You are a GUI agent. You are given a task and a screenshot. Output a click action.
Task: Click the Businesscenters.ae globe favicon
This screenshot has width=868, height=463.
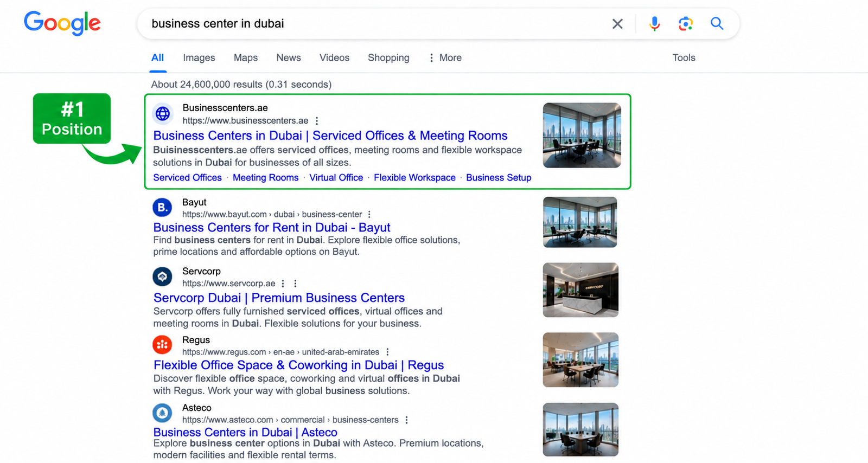pyautogui.click(x=163, y=114)
